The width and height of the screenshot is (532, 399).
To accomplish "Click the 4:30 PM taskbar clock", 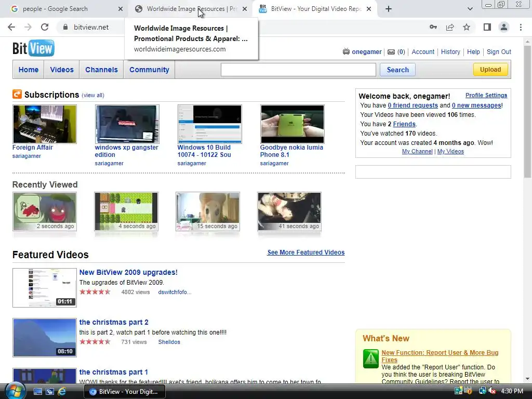I will [x=512, y=391].
